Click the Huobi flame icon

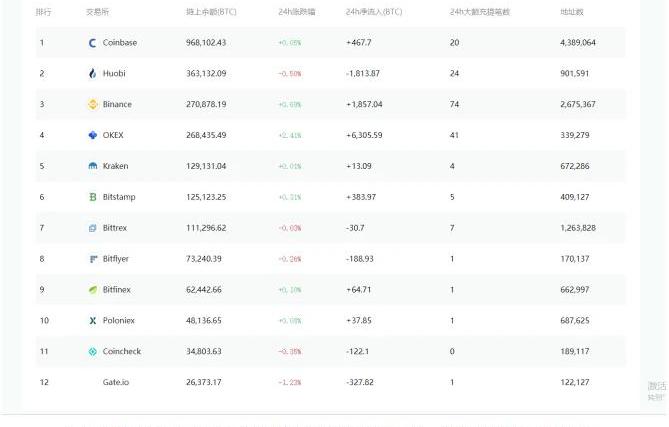click(x=93, y=73)
